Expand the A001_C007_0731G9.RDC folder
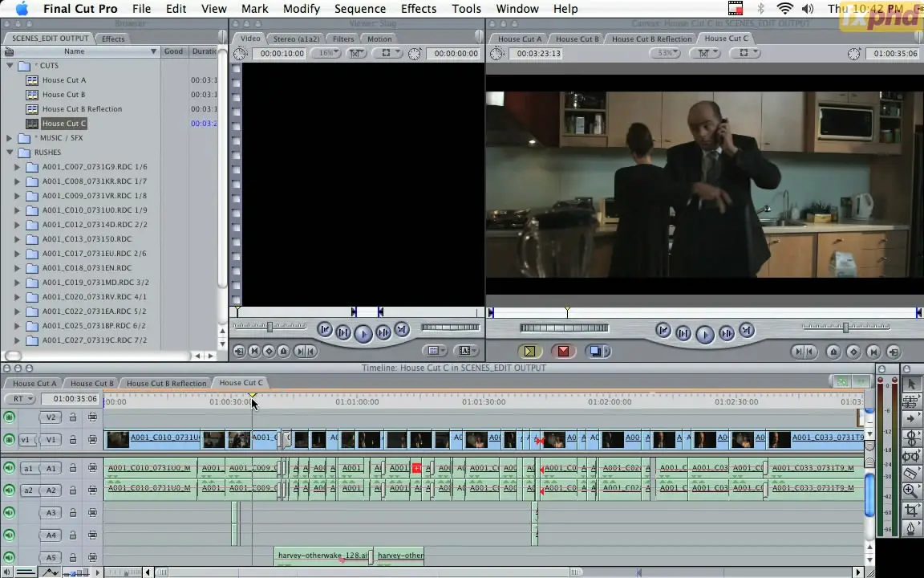Viewport: 924px width, 578px height. coord(17,167)
